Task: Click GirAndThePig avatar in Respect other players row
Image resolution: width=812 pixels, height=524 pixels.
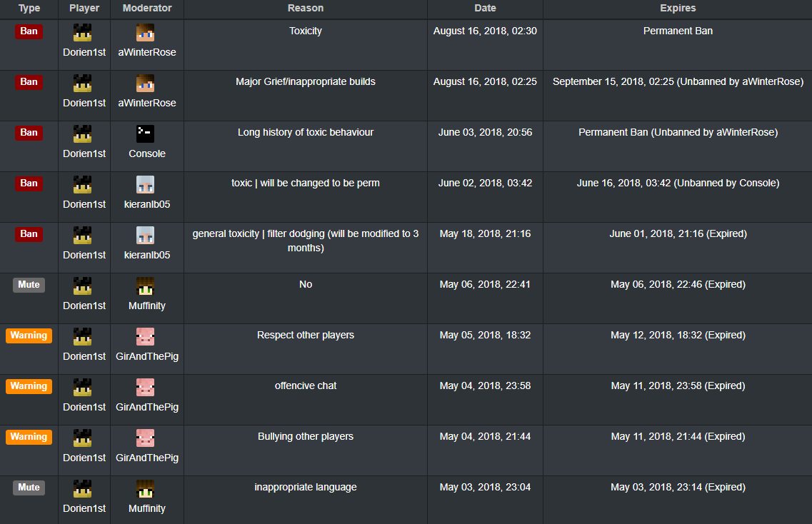Action: tap(145, 337)
